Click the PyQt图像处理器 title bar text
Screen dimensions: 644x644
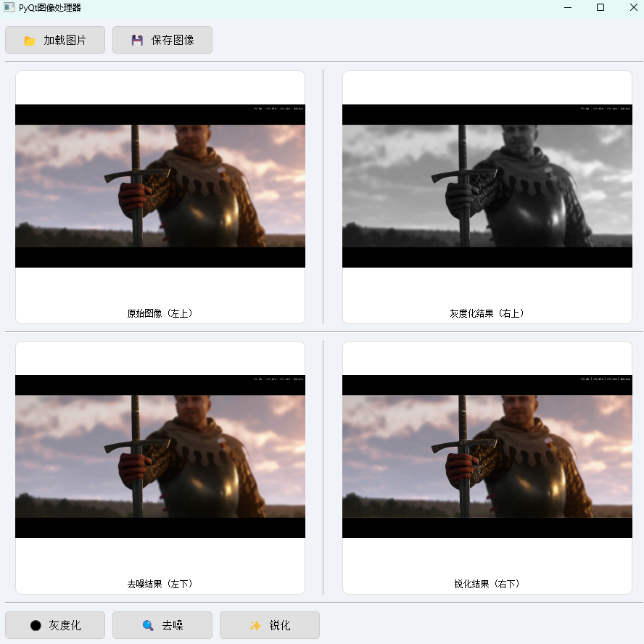pos(49,7)
